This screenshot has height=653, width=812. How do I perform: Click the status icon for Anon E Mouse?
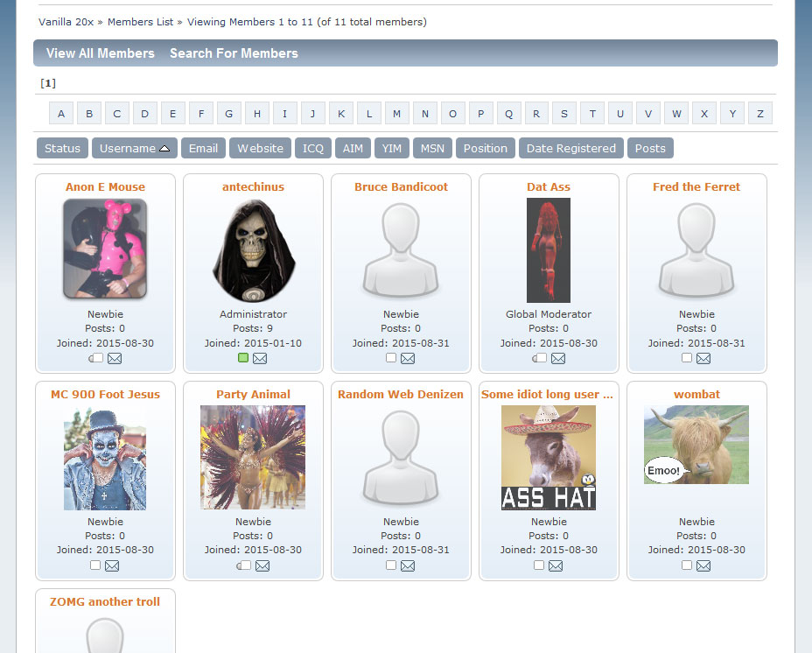pos(95,358)
